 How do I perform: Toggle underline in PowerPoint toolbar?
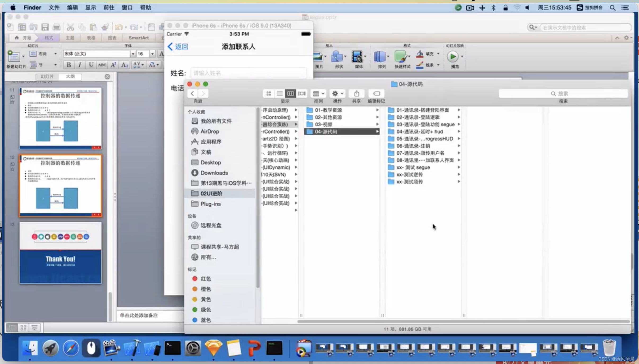tap(91, 65)
